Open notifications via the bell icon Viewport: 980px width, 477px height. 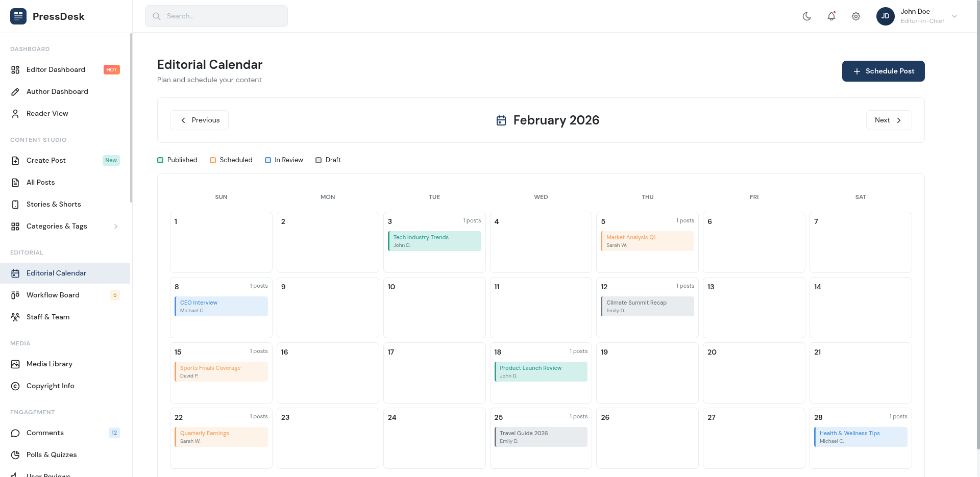click(x=831, y=16)
